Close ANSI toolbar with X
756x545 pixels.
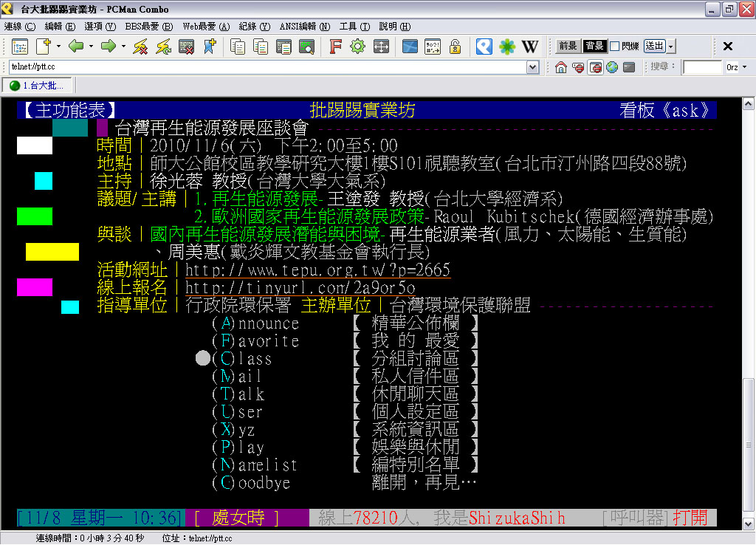(x=728, y=47)
